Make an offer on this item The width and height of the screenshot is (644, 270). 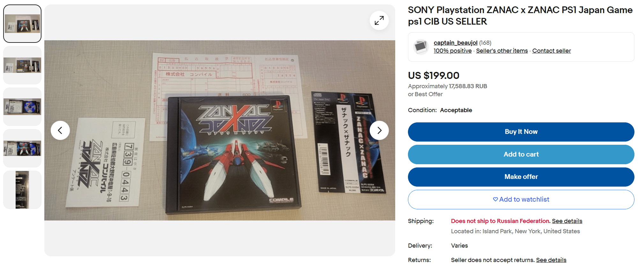click(x=521, y=177)
